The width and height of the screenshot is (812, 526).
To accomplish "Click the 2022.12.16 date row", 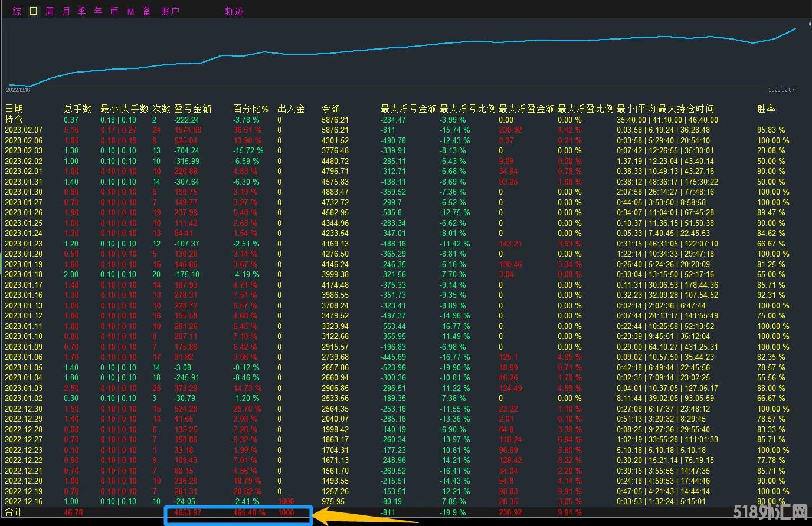I will (24, 502).
